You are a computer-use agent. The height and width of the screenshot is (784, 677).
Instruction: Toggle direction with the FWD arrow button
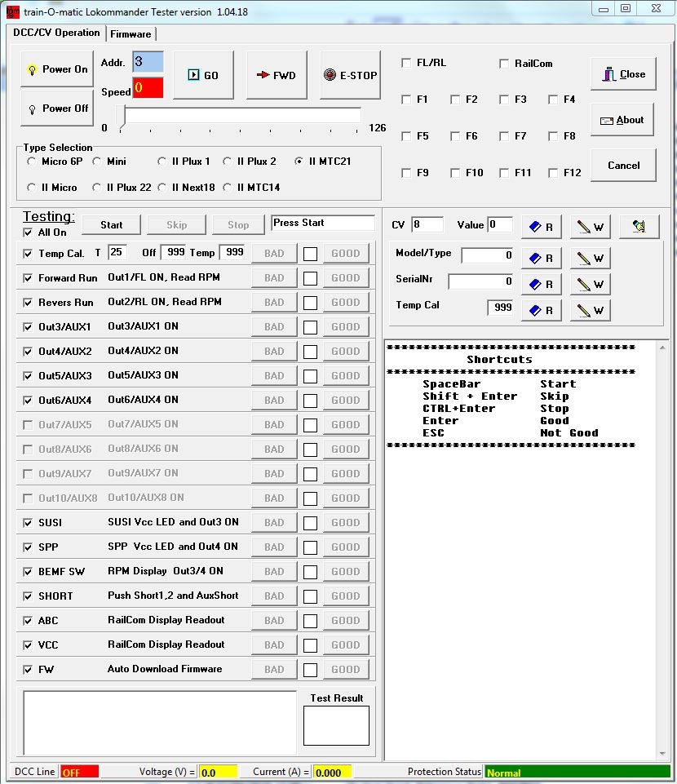(277, 75)
